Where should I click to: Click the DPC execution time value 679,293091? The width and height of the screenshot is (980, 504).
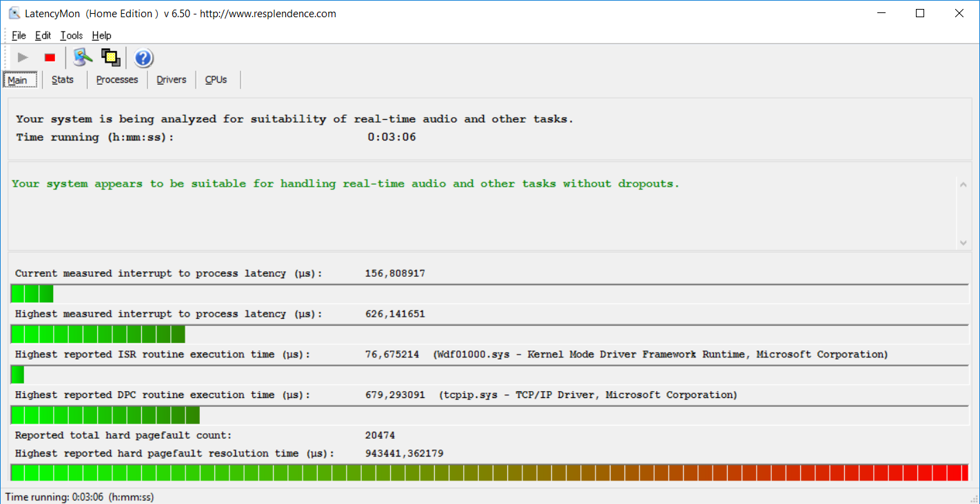[395, 395]
